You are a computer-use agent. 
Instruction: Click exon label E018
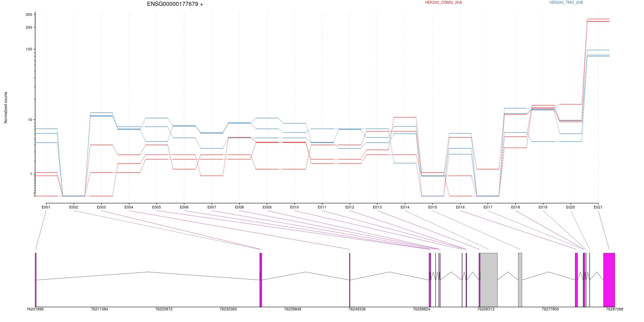point(515,207)
